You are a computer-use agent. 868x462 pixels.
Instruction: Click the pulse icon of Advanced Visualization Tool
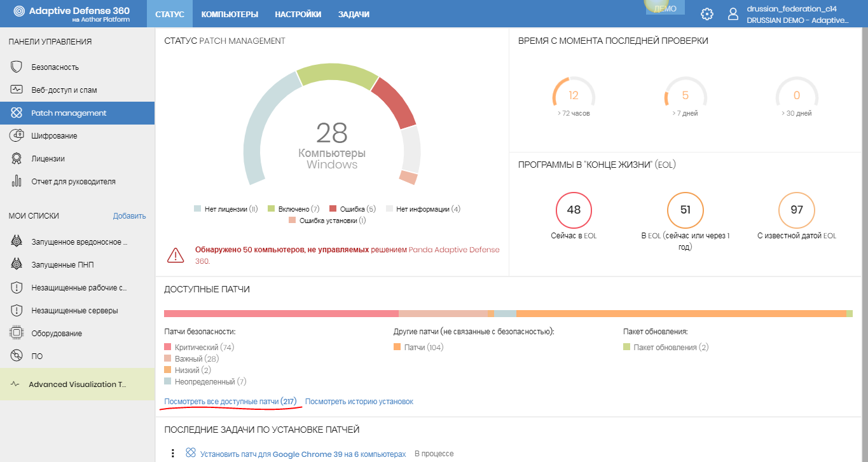(16, 384)
